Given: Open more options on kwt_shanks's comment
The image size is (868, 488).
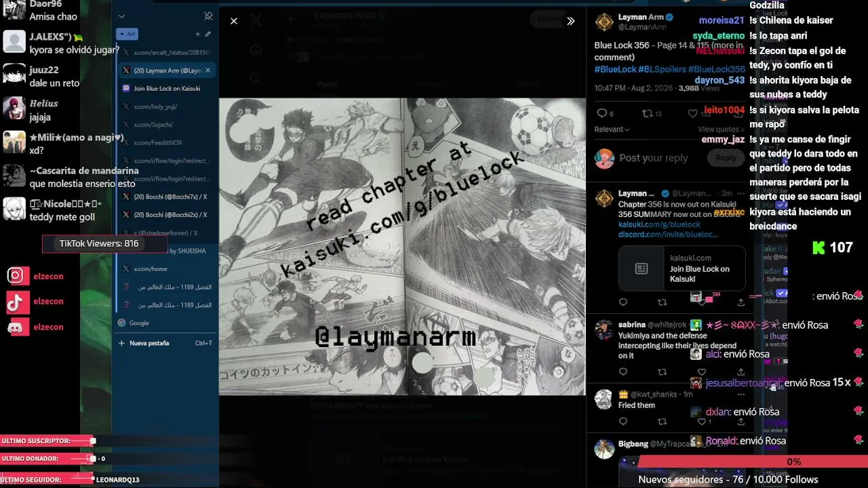Looking at the screenshot, I should (x=741, y=394).
